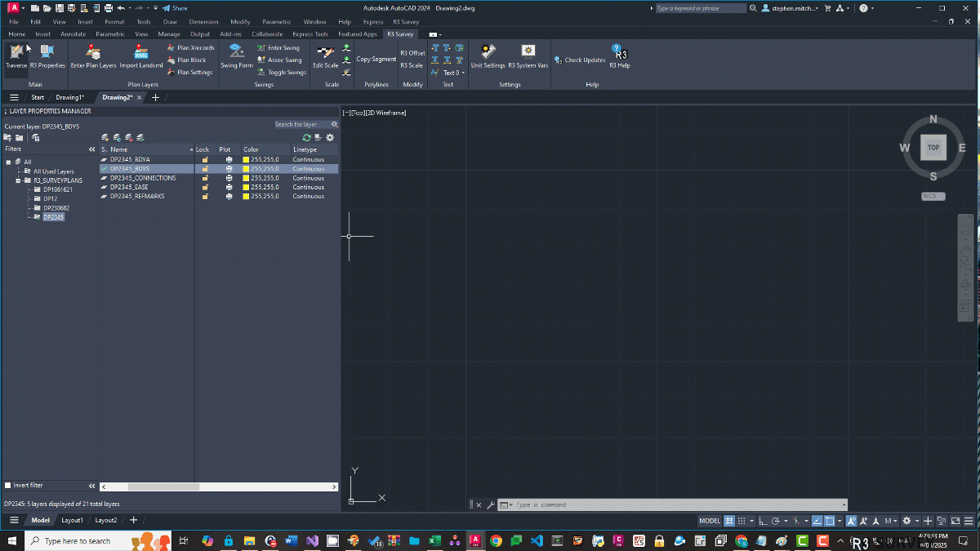This screenshot has height=551, width=980.
Task: Open R3 Help
Action: click(620, 56)
